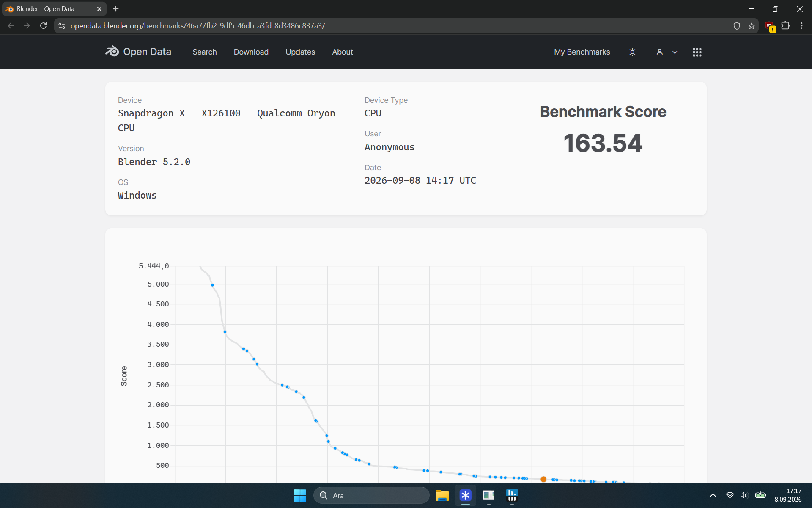Open the Blender apps grid icon

point(697,52)
